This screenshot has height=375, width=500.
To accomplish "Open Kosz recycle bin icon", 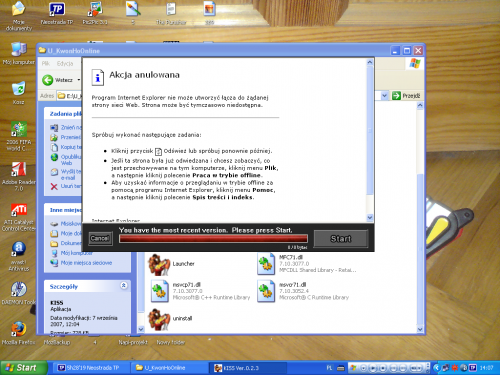I will click(18, 93).
